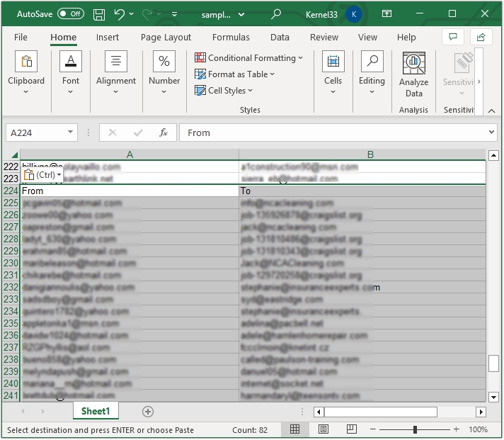This screenshot has height=440, width=504.
Task: Toggle the AutoSave switch
Action: (70, 14)
